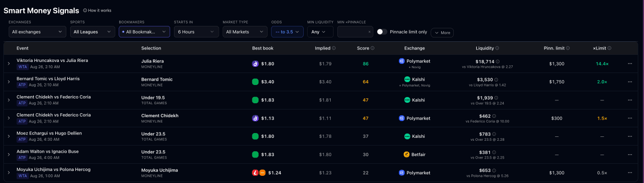Viewport: 644px width, 183px height.
Task: Click the info icon next to $18,714 liquidity
Action: (497, 61)
